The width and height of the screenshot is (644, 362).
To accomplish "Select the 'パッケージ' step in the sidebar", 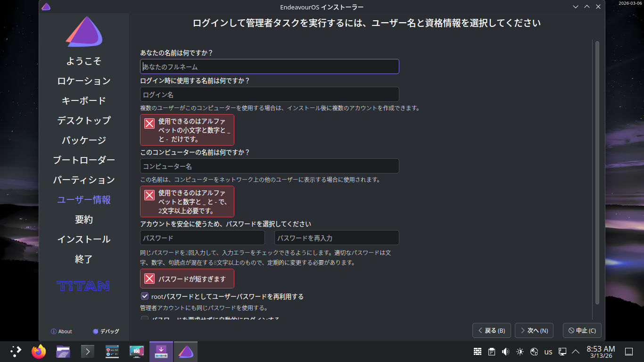I will tap(84, 140).
